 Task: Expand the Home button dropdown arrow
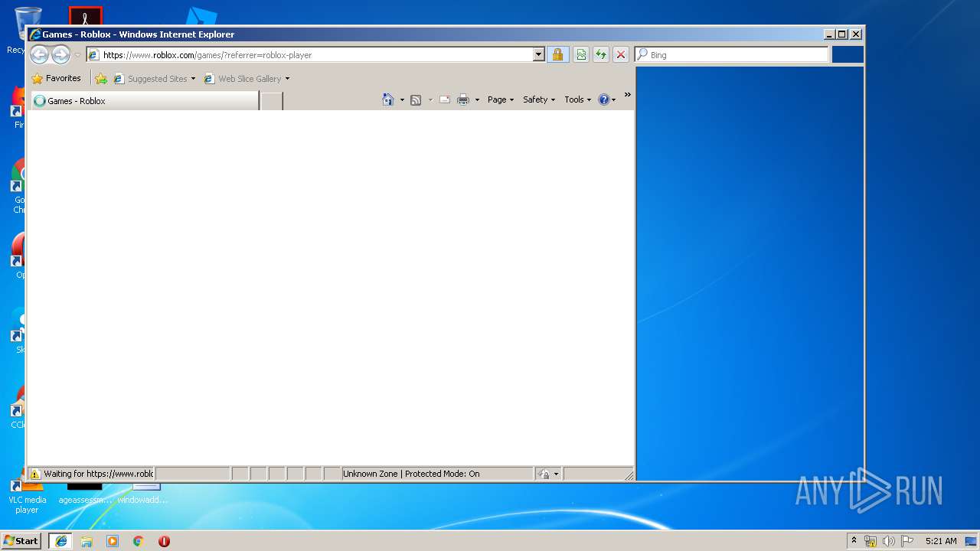click(x=402, y=100)
